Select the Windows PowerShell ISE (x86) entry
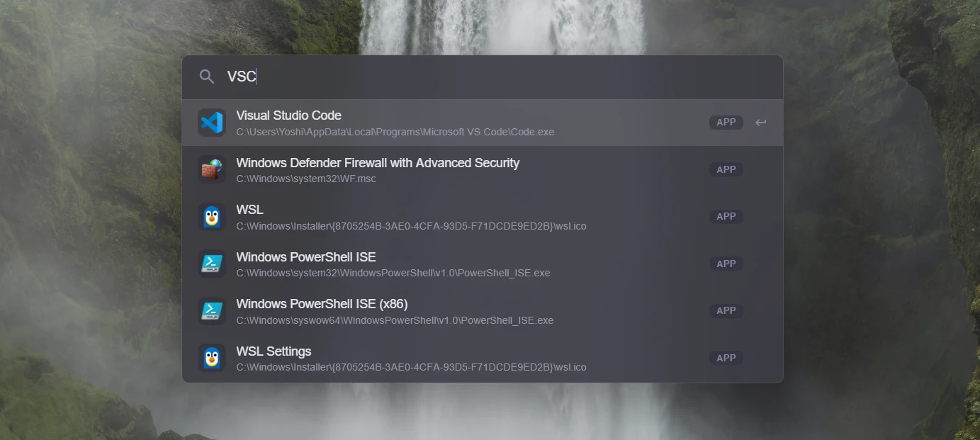This screenshot has width=980, height=440. coord(483,311)
